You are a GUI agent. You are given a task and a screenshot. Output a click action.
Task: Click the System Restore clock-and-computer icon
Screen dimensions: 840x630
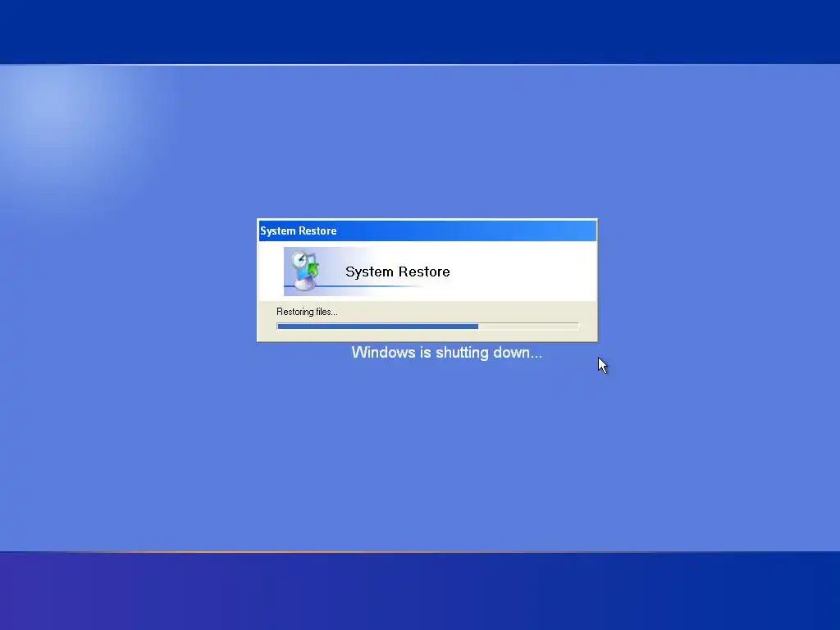tap(305, 271)
